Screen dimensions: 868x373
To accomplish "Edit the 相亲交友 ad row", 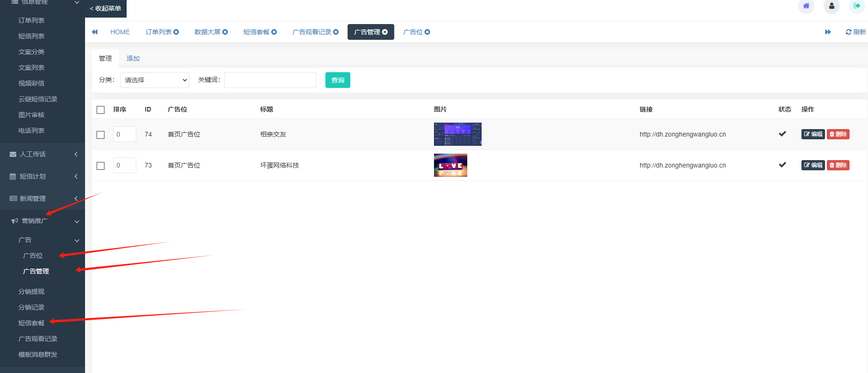I will (813, 134).
